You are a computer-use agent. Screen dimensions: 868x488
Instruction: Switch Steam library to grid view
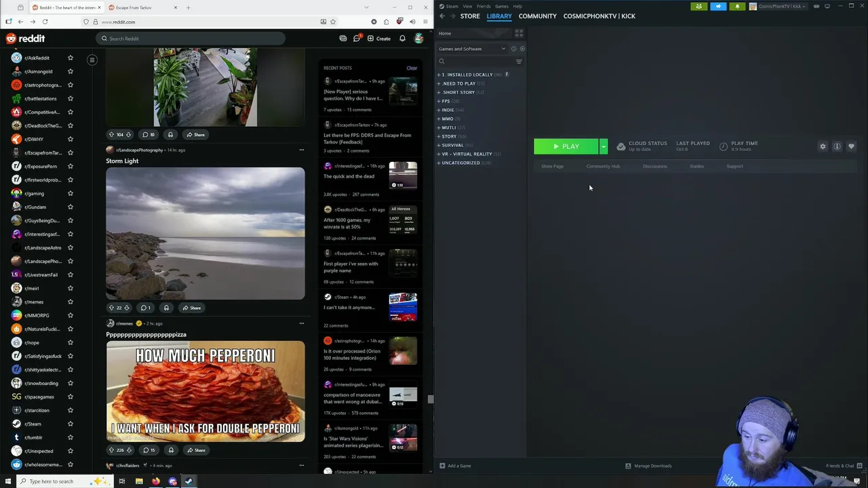pyautogui.click(x=519, y=33)
